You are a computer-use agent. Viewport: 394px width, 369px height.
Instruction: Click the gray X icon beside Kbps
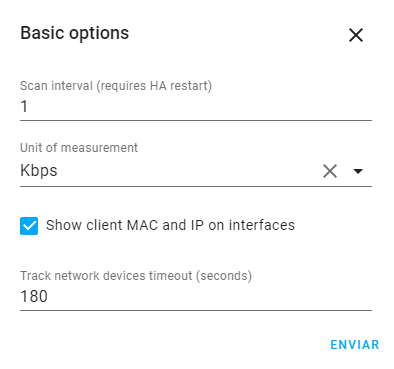click(330, 171)
